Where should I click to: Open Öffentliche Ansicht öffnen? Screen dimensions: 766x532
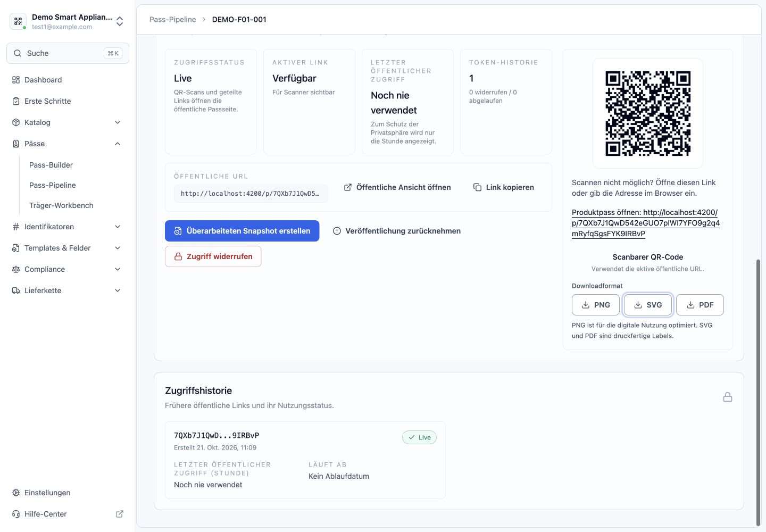click(397, 187)
